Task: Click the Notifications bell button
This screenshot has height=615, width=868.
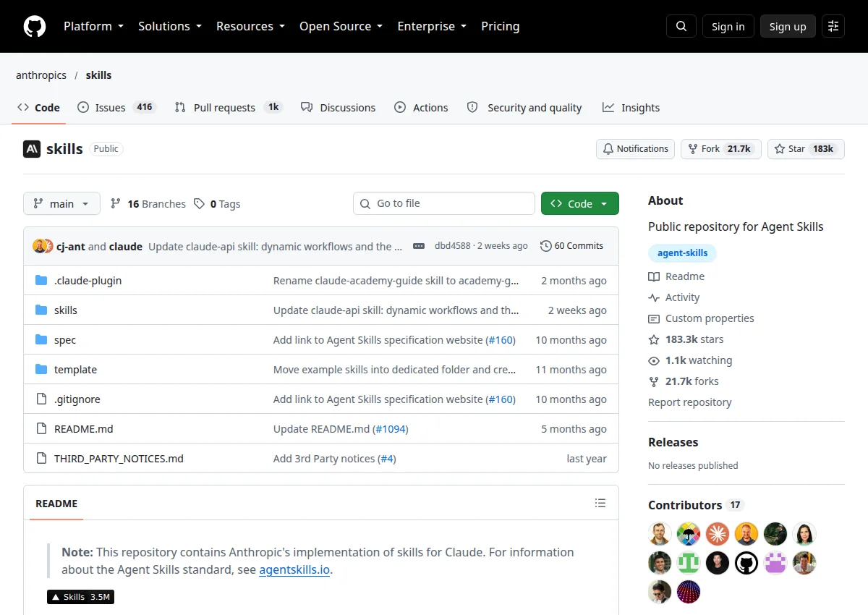Action: [636, 149]
